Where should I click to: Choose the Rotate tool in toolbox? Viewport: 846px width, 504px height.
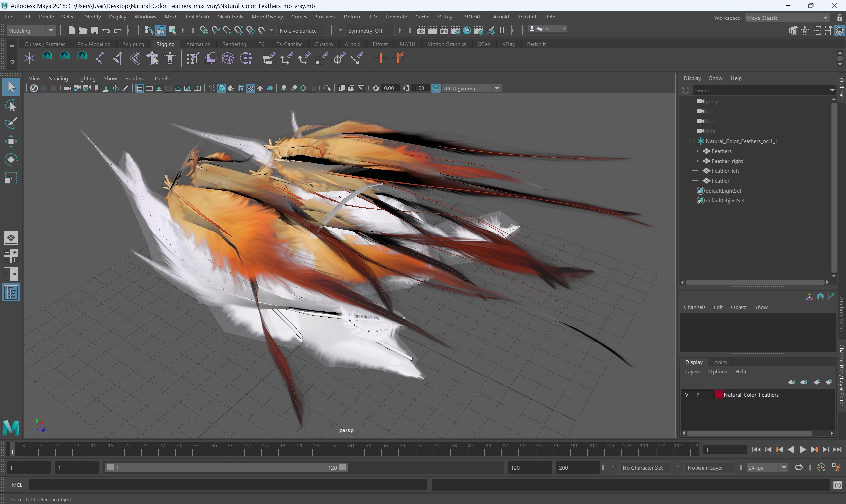tap(11, 159)
